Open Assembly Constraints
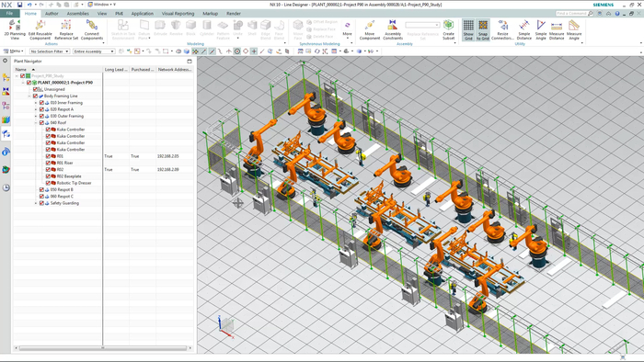The height and width of the screenshot is (362, 644). click(393, 29)
